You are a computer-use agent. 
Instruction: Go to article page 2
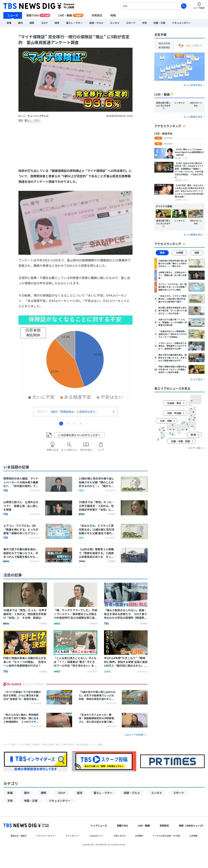(x=68, y=424)
